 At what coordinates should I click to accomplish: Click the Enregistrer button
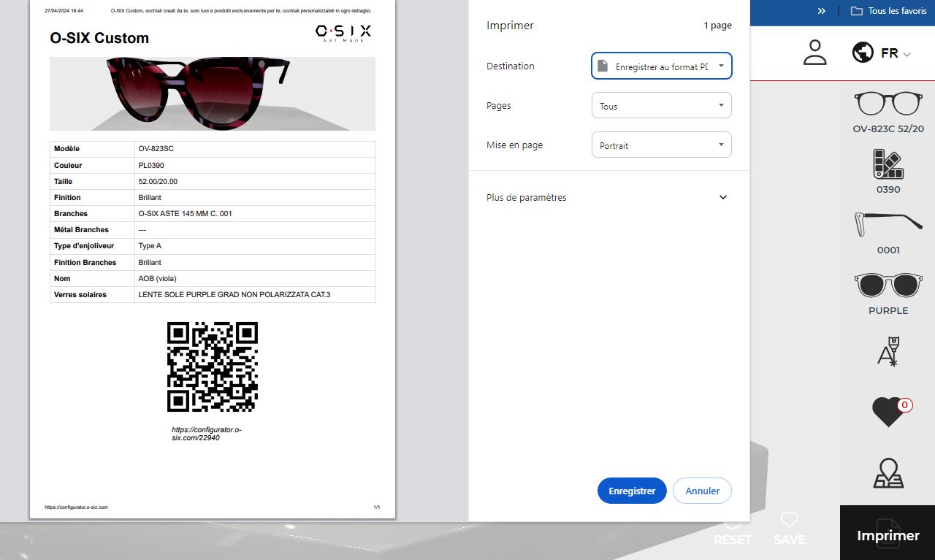(x=632, y=491)
